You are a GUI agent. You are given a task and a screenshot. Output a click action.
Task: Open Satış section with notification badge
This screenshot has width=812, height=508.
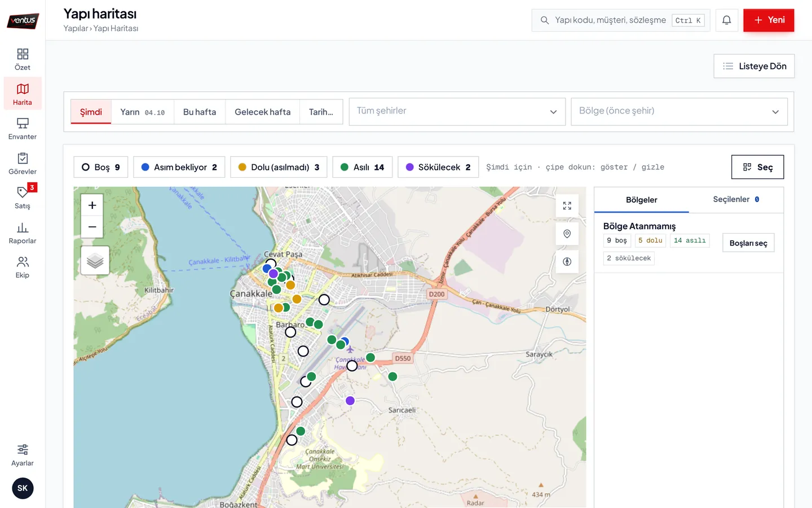click(x=23, y=198)
